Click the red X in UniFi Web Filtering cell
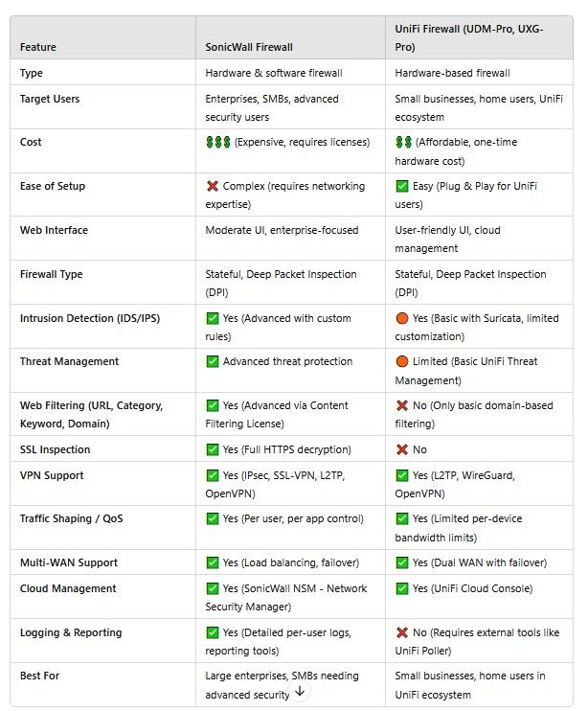Viewport: 588px width, 711px height. (402, 405)
